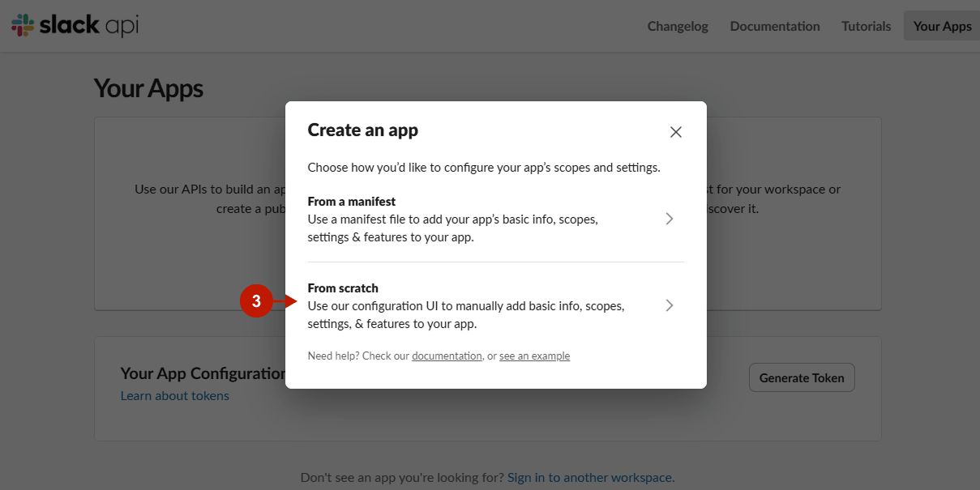Select the Your Apps navigation tab
This screenshot has width=980, height=490.
[942, 26]
